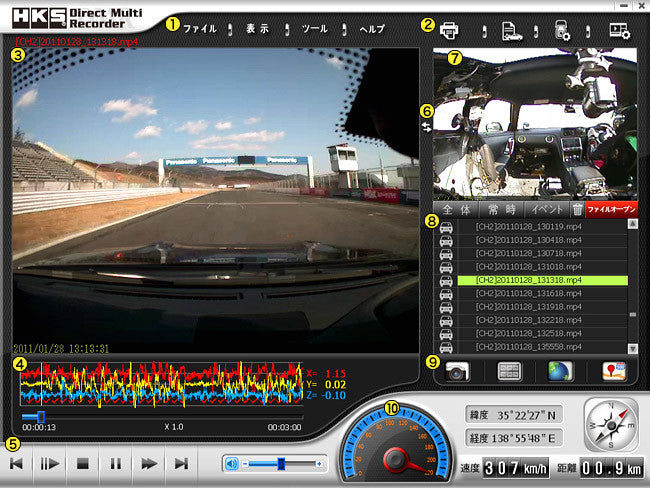Open the thumbnail grid view icon
Screen dimensions: 650x488
[x=509, y=371]
